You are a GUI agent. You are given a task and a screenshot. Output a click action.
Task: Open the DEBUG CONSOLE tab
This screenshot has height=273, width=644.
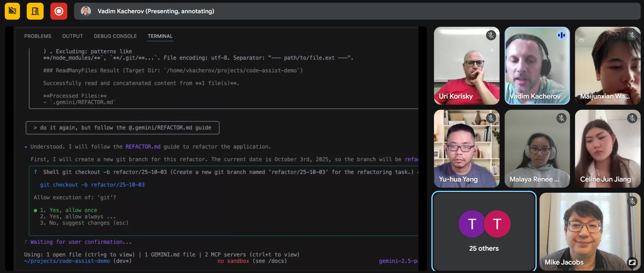(x=115, y=36)
